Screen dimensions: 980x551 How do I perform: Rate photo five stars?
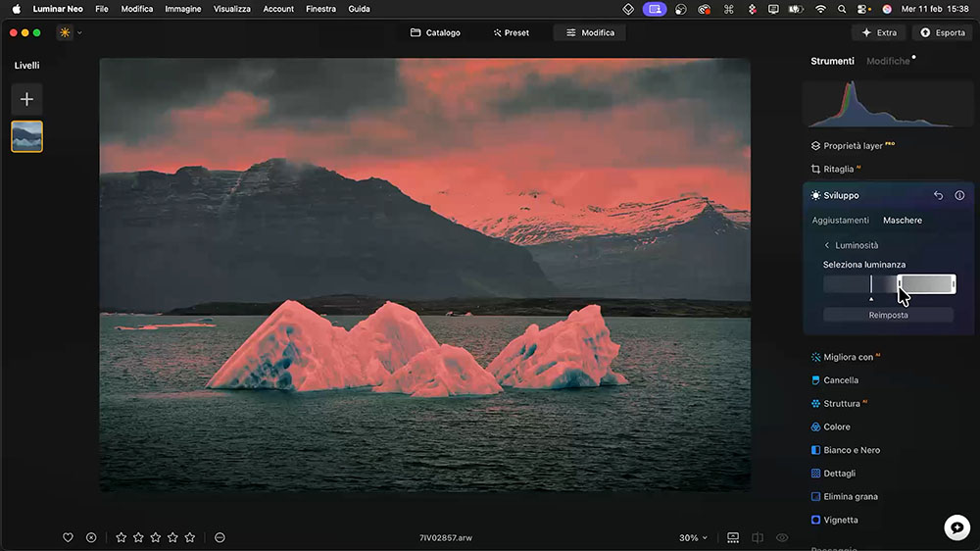[x=190, y=537]
